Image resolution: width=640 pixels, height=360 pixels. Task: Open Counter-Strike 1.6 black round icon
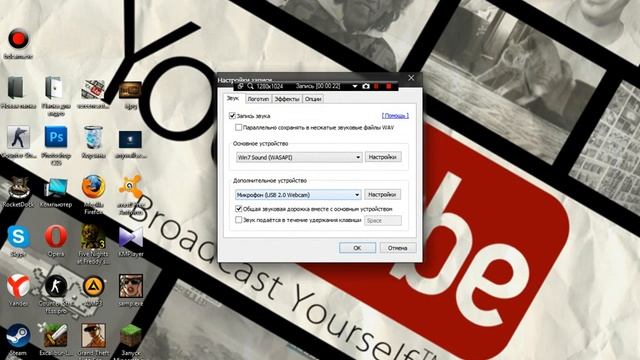click(x=56, y=286)
